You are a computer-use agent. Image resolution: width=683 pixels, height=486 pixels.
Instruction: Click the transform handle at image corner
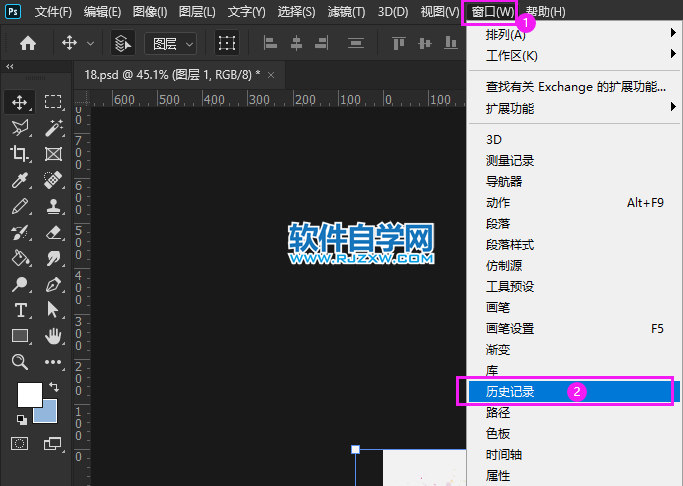pyautogui.click(x=355, y=449)
